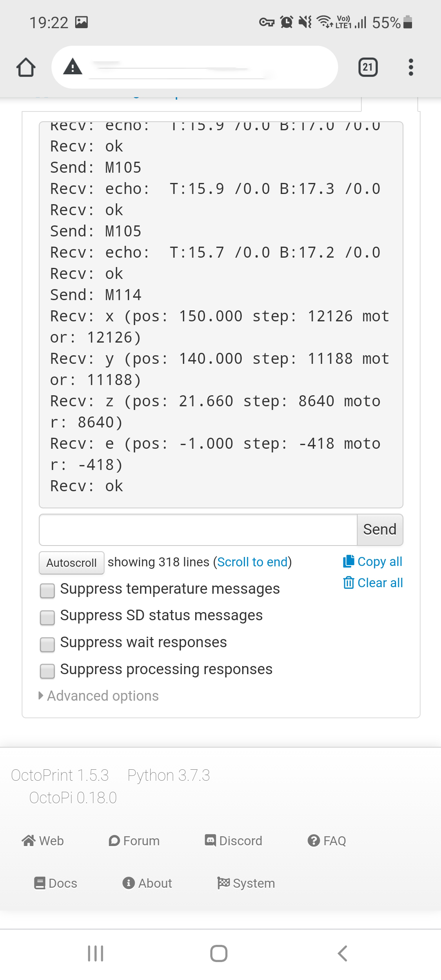The width and height of the screenshot is (441, 980).
Task: Open the About info icon
Action: [x=129, y=883]
